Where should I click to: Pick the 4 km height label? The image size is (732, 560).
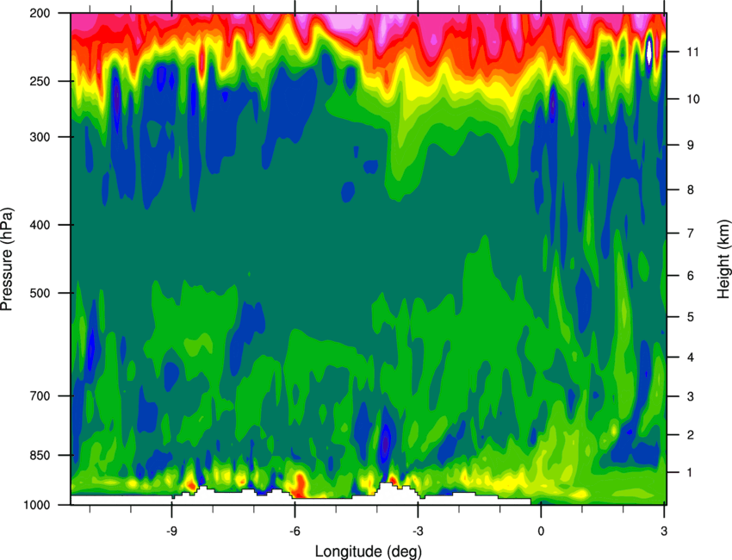[690, 358]
